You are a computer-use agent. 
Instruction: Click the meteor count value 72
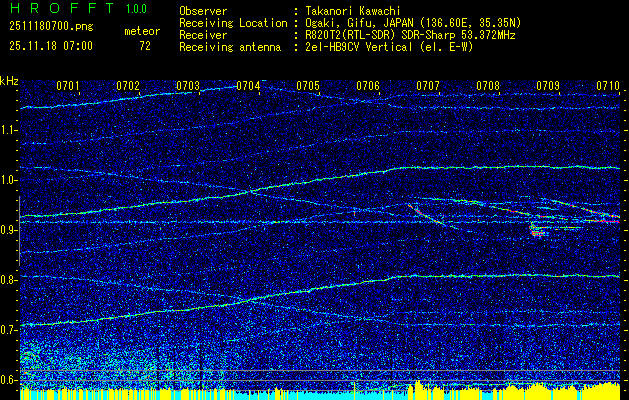[x=145, y=46]
